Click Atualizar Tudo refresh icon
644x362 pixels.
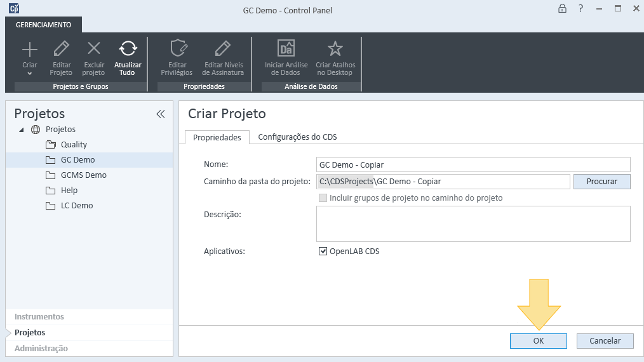(x=128, y=48)
